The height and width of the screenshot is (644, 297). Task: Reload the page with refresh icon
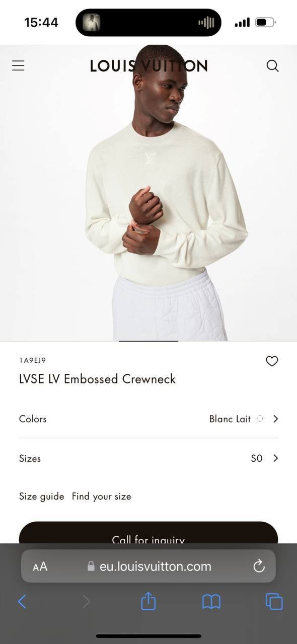click(x=259, y=567)
